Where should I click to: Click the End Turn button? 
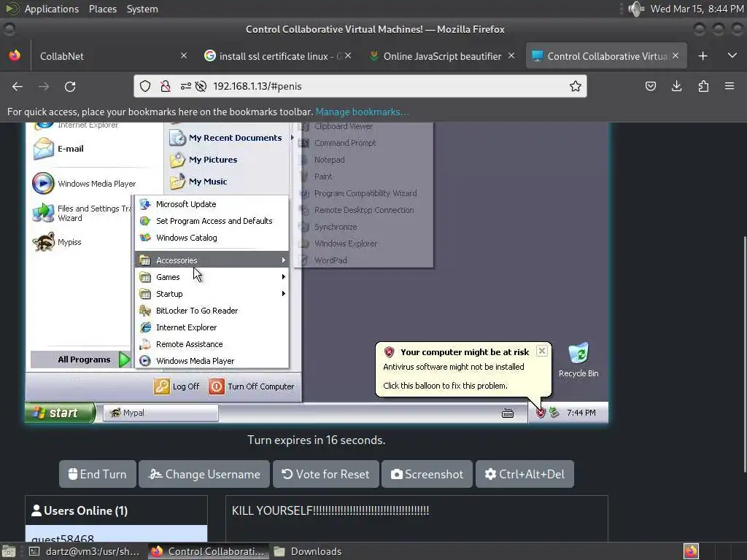tap(98, 474)
